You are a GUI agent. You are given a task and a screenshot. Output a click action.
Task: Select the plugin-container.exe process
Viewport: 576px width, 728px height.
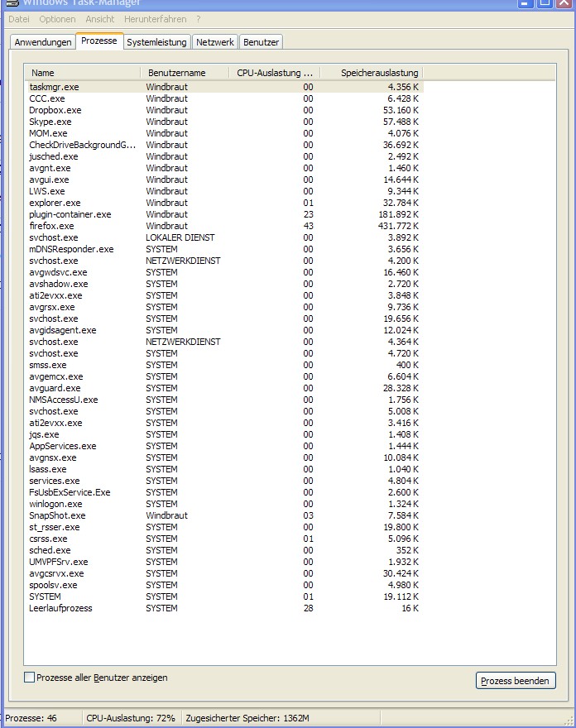click(x=224, y=214)
